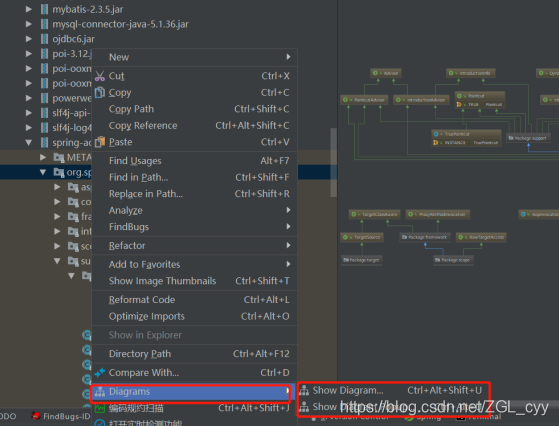This screenshot has height=426, width=559.
Task: Choose Show Diagram... in submenu
Action: point(393,390)
